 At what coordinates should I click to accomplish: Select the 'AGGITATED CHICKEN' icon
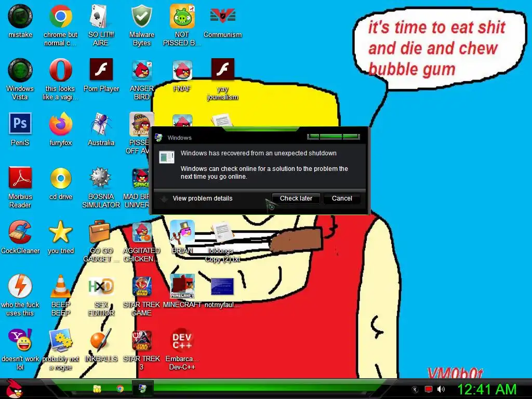point(141,241)
